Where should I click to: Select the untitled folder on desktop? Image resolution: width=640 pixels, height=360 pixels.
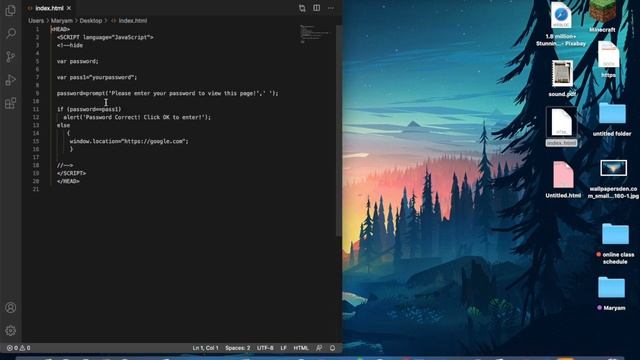612,119
